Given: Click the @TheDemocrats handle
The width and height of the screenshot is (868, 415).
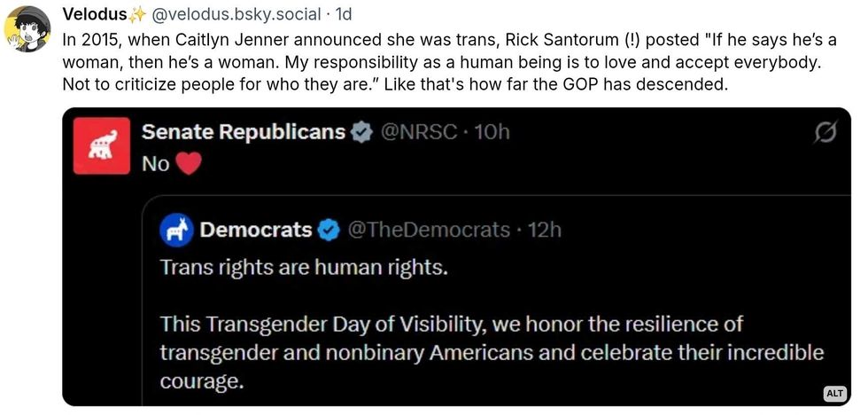Looking at the screenshot, I should click(429, 231).
